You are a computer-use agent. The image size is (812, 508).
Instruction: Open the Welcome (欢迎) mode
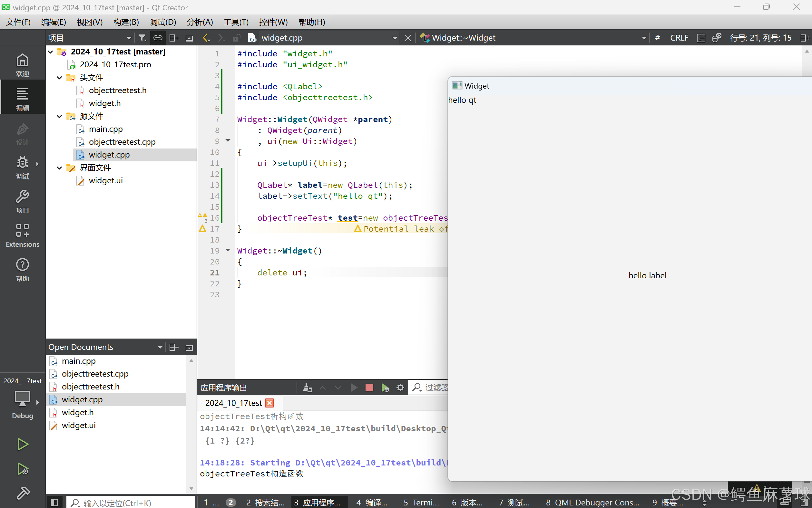click(x=23, y=65)
